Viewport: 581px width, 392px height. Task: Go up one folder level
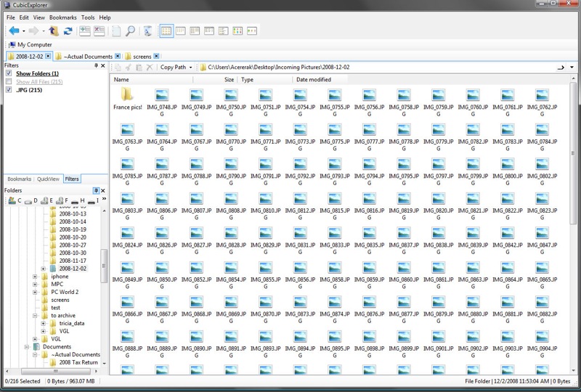point(53,30)
